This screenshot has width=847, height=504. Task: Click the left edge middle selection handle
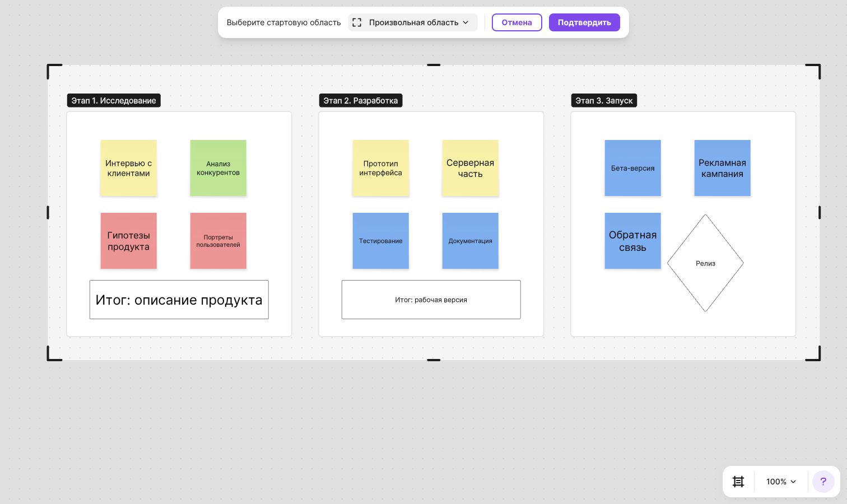pos(48,212)
